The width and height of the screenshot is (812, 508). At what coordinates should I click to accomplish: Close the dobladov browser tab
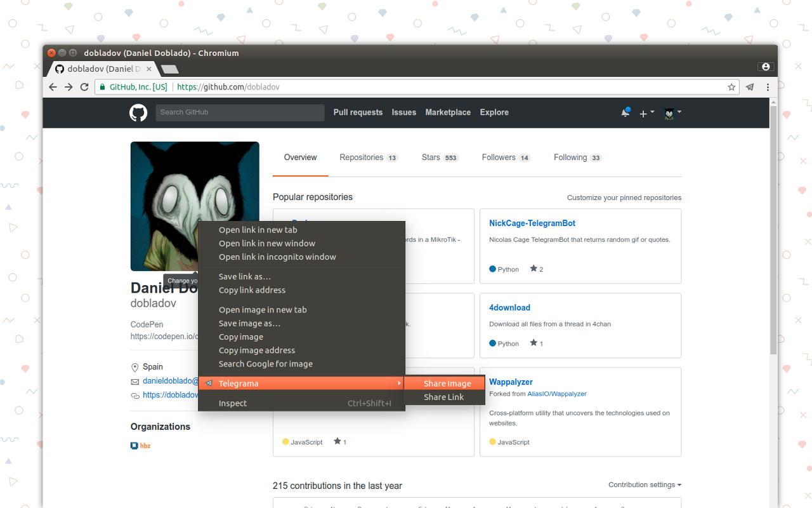[x=150, y=69]
